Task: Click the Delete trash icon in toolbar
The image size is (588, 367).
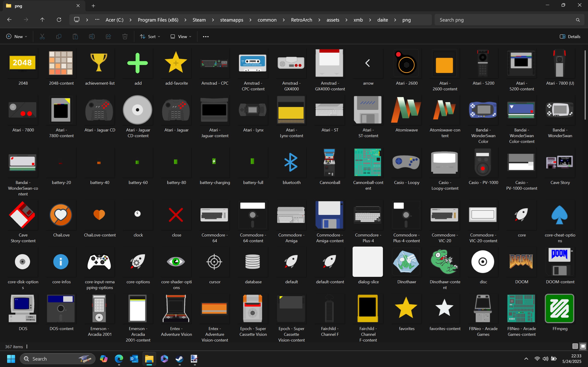Action: click(x=125, y=37)
